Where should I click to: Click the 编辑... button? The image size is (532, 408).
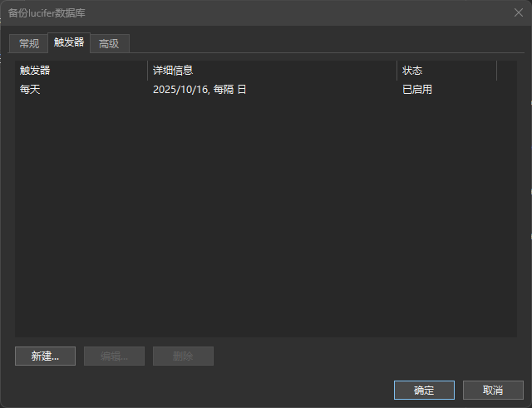[115, 356]
